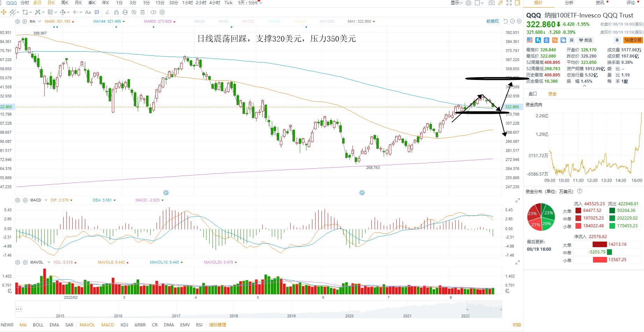Toggle the right side panel icon
Image resolution: width=644 pixels, height=332 pixels.
pyautogui.click(x=518, y=3)
